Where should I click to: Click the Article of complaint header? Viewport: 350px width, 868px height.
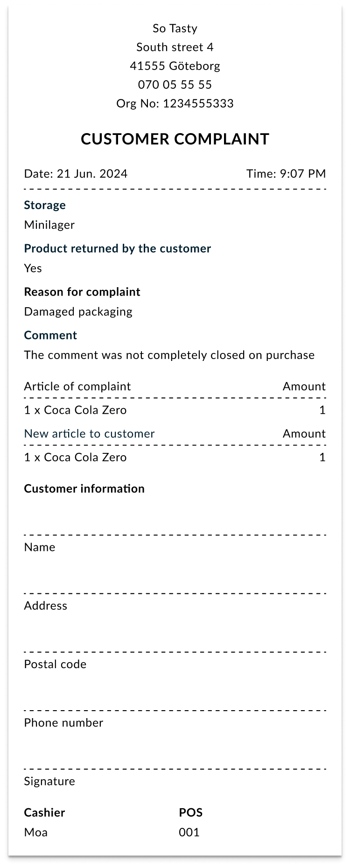point(77,386)
